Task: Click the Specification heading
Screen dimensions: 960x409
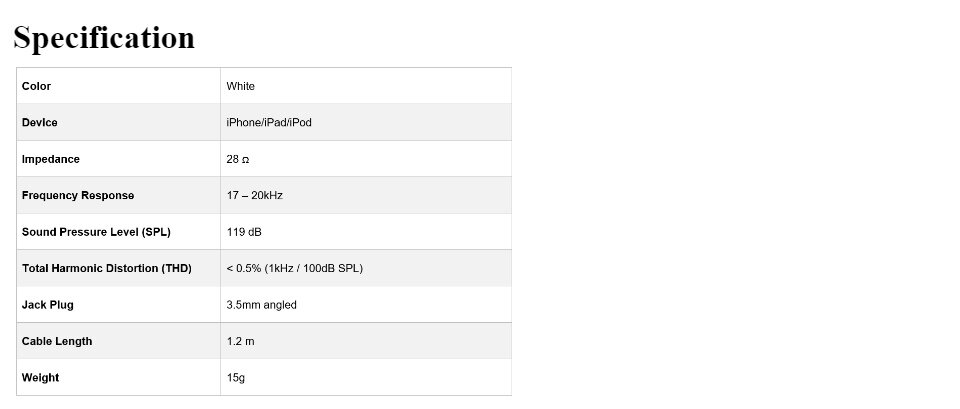Action: (x=104, y=38)
